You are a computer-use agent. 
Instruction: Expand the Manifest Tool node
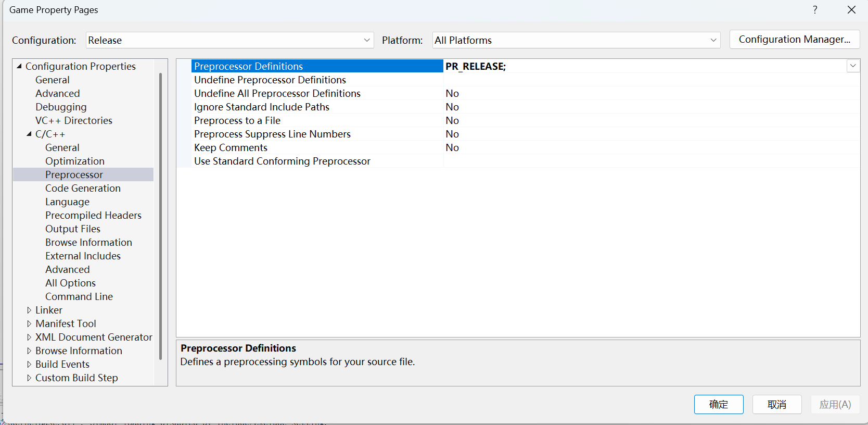coord(29,323)
